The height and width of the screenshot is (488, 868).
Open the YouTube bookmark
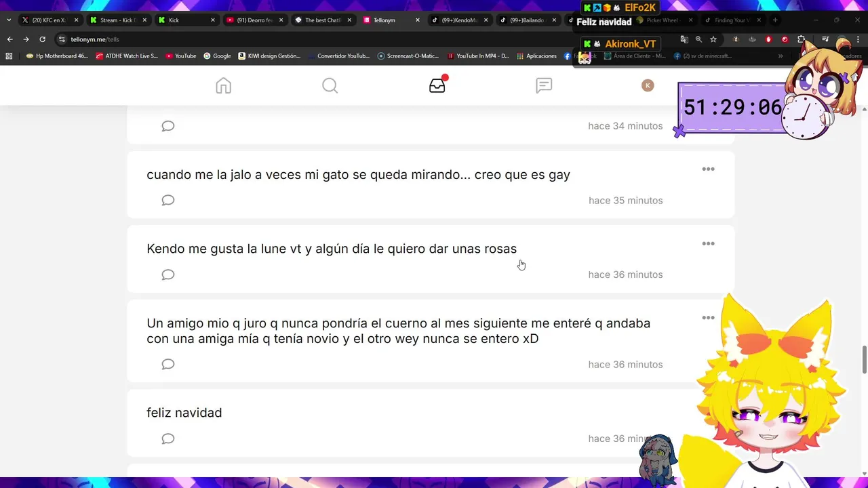(x=181, y=56)
